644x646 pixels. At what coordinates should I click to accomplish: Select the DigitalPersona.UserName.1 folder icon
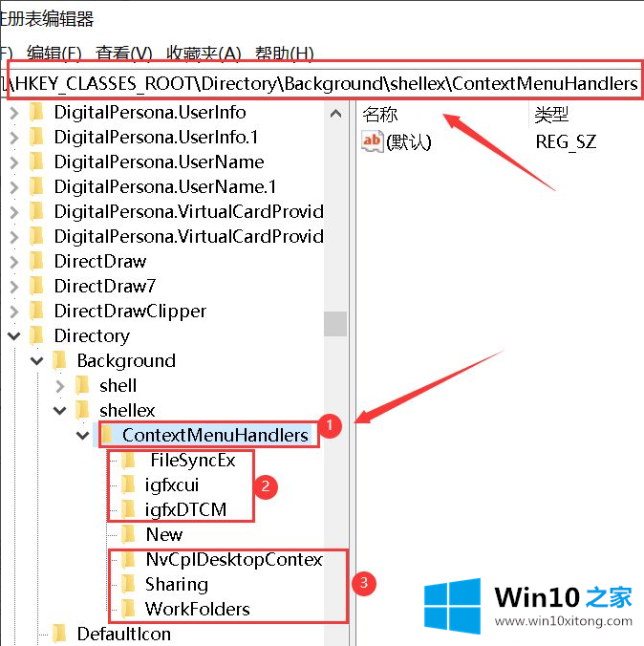click(x=36, y=186)
